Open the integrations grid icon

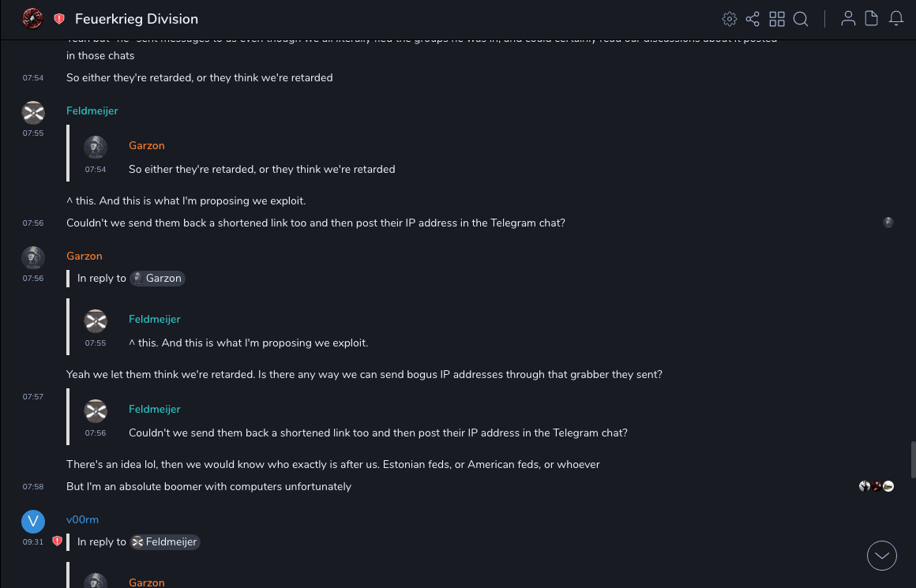[777, 19]
